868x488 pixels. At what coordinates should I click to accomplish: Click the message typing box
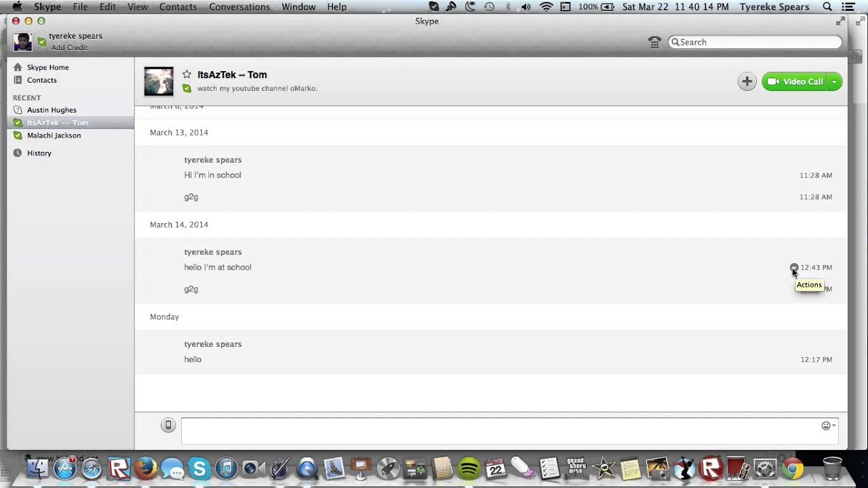[509, 431]
